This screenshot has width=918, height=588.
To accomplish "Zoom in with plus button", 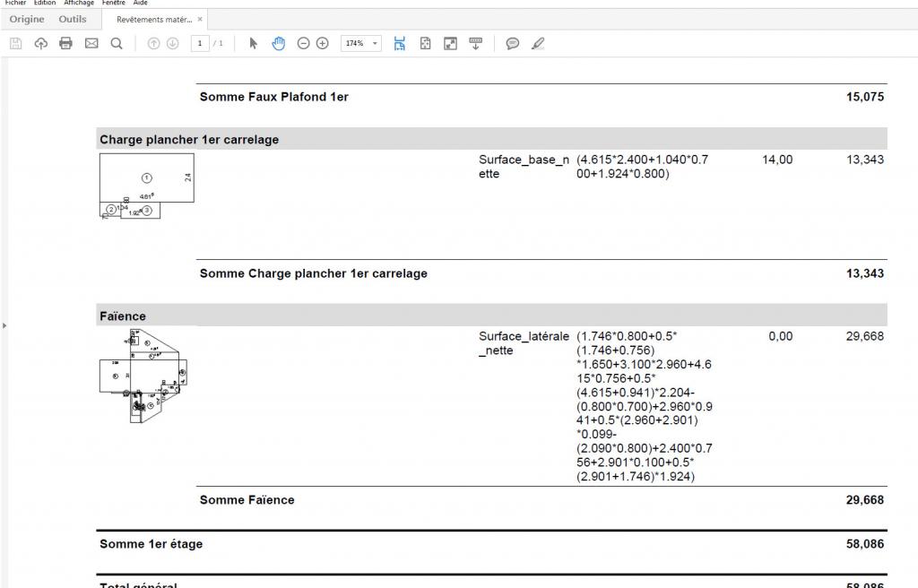I will (x=323, y=43).
